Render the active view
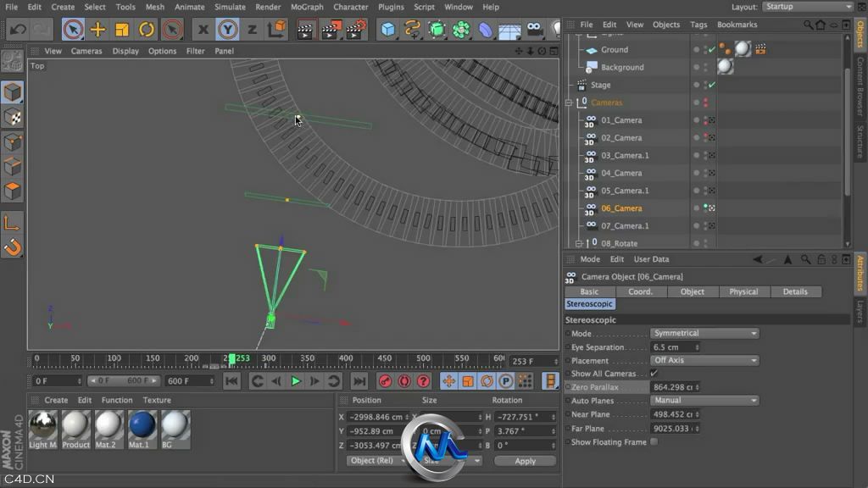The width and height of the screenshot is (868, 488). click(305, 30)
